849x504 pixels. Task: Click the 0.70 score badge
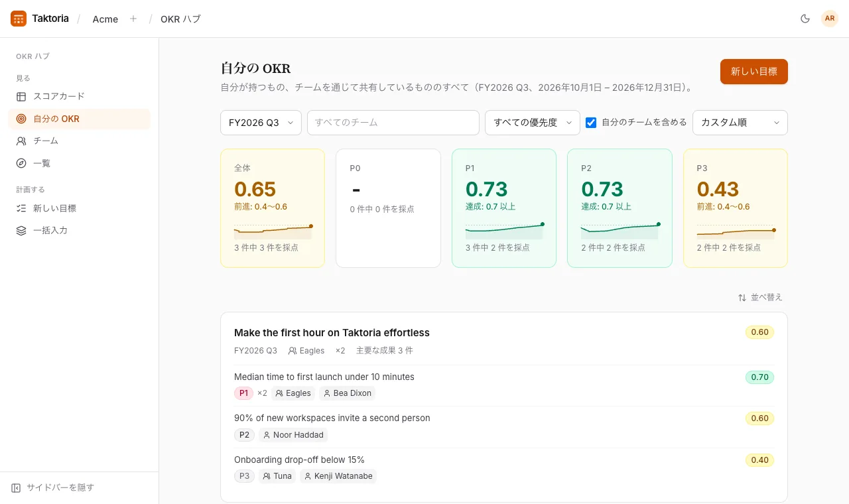point(760,377)
